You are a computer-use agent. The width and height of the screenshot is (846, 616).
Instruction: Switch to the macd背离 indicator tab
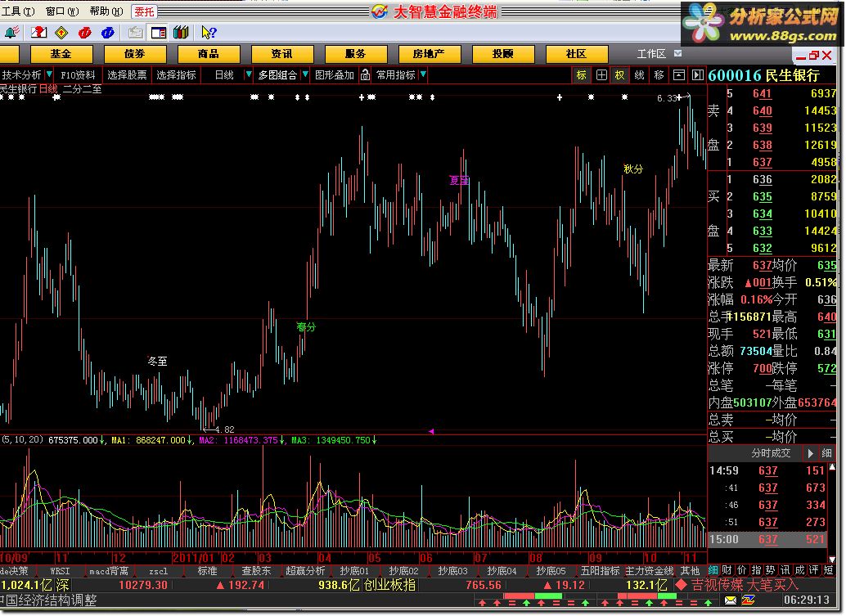109,571
